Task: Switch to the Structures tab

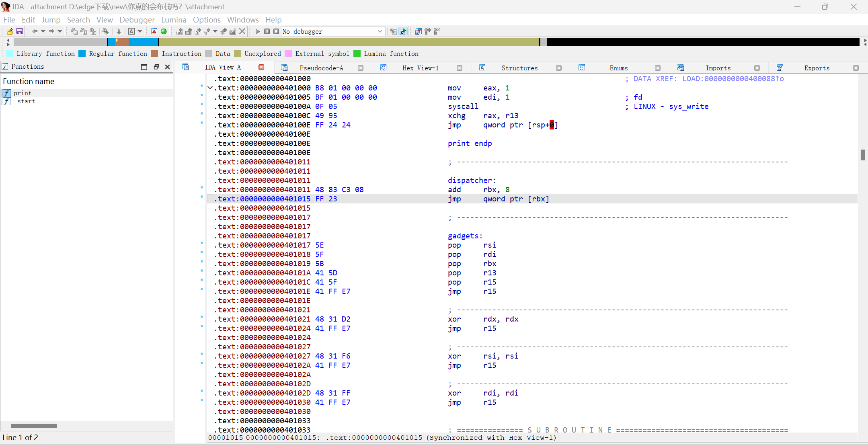Action: (x=519, y=68)
